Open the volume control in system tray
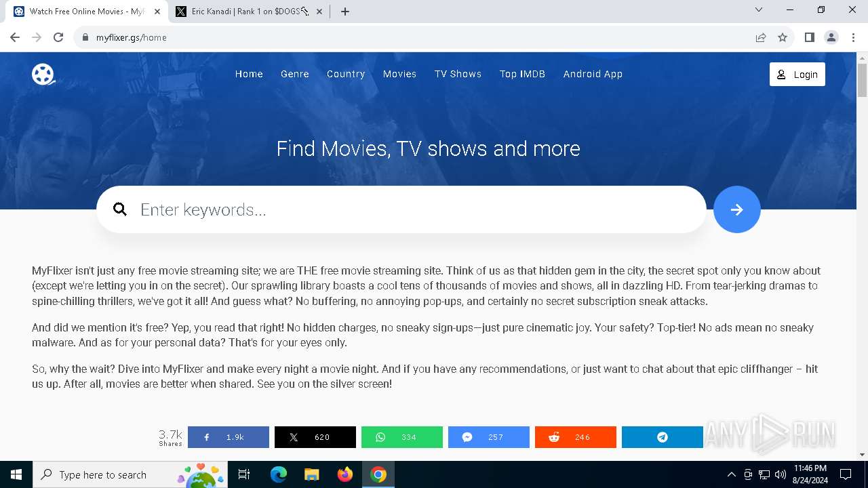868x488 pixels. pos(780,474)
